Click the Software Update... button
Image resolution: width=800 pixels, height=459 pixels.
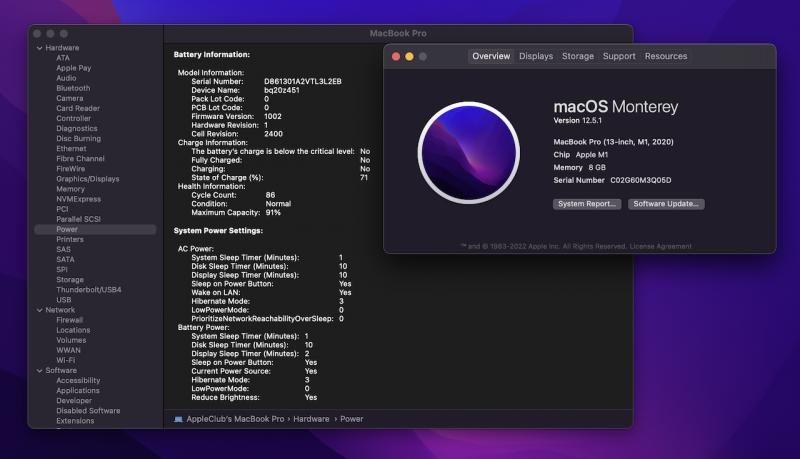click(666, 204)
